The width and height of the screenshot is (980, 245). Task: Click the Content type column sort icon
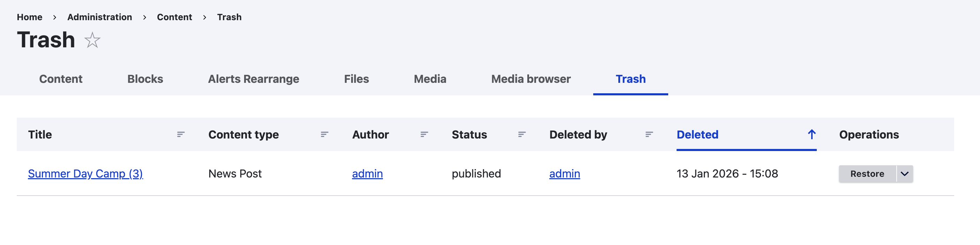click(324, 134)
